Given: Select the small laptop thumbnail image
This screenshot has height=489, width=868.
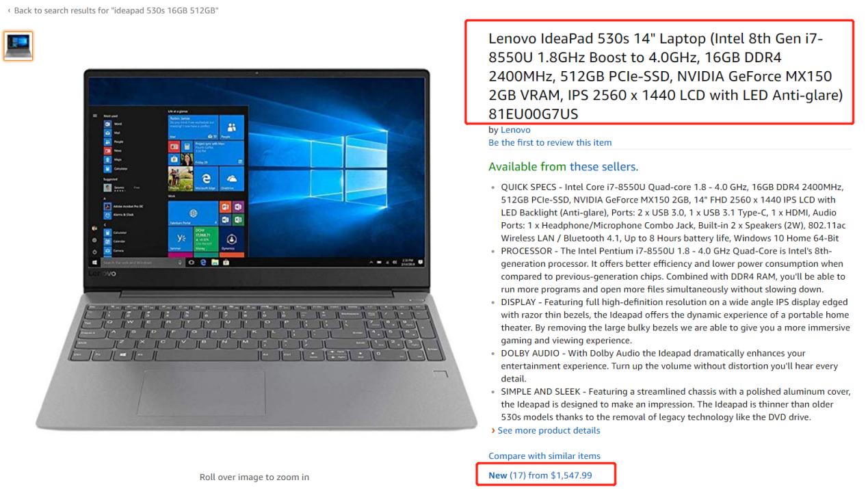Looking at the screenshot, I should 18,47.
